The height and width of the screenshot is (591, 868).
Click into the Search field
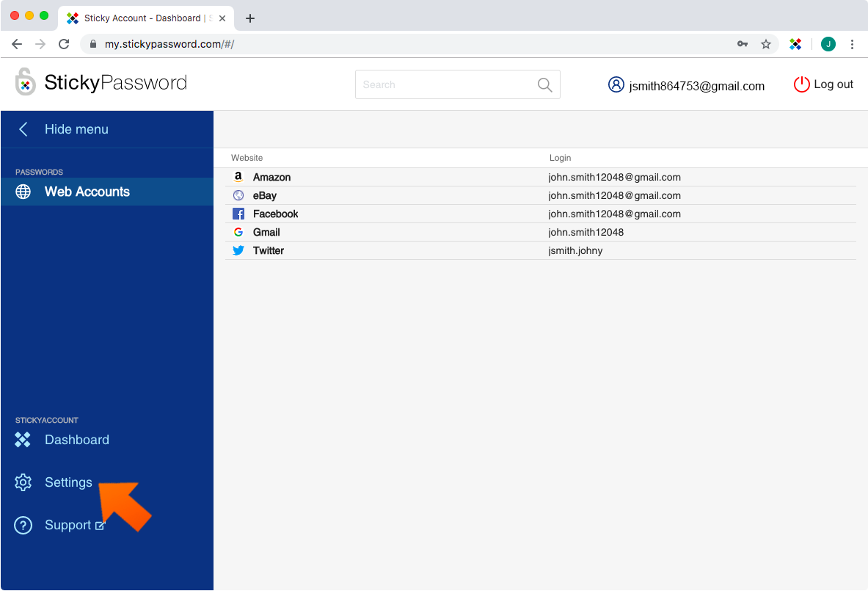pyautogui.click(x=457, y=84)
